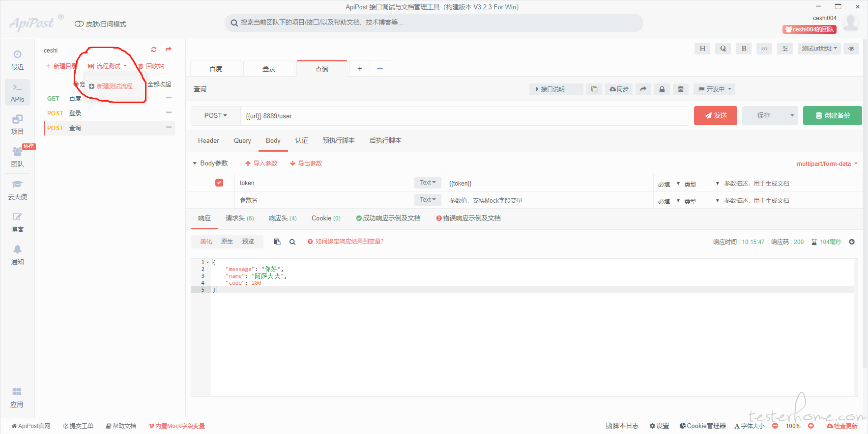This screenshot has height=434, width=868.
Task: Open the POST method dropdown
Action: pyautogui.click(x=216, y=116)
